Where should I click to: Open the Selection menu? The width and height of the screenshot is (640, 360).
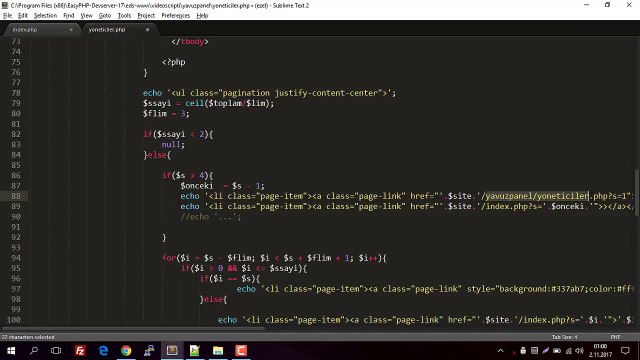click(x=45, y=16)
